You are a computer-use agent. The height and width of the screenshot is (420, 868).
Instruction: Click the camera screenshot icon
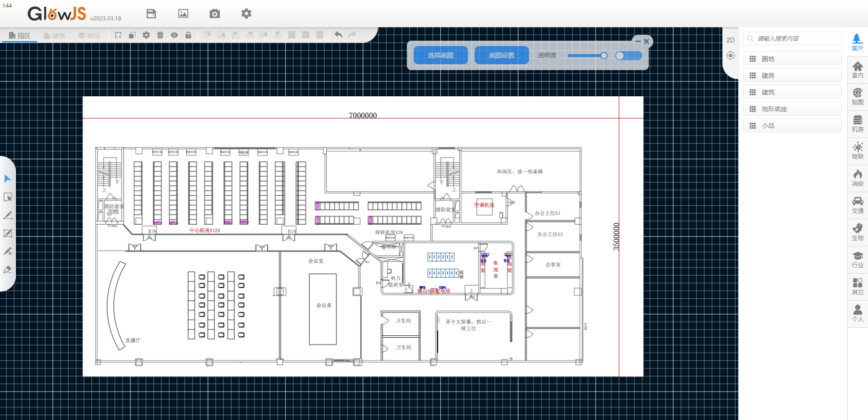tap(215, 14)
